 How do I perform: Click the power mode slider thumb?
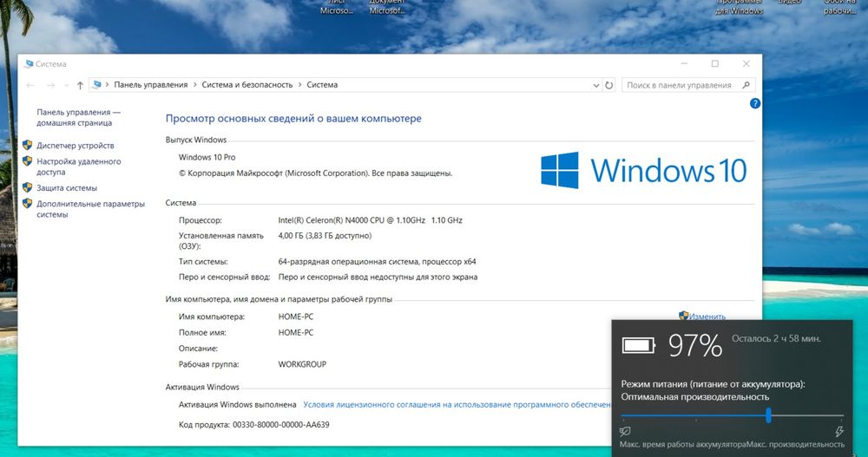[768, 415]
